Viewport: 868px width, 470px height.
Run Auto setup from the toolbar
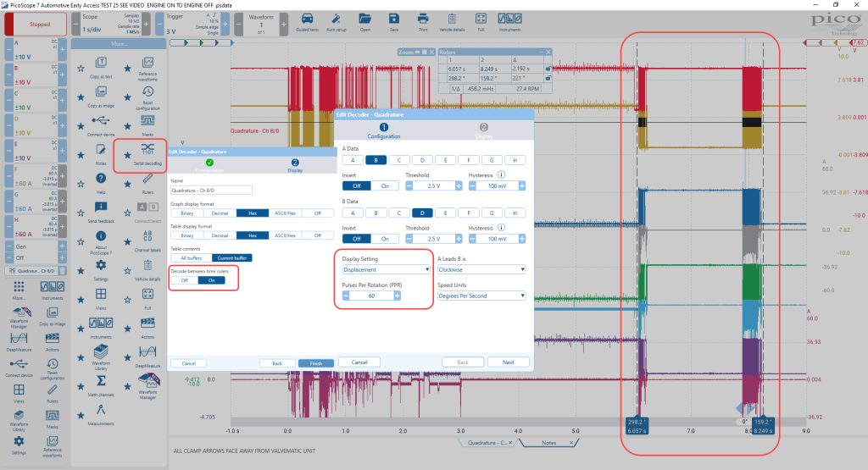pyautogui.click(x=336, y=21)
